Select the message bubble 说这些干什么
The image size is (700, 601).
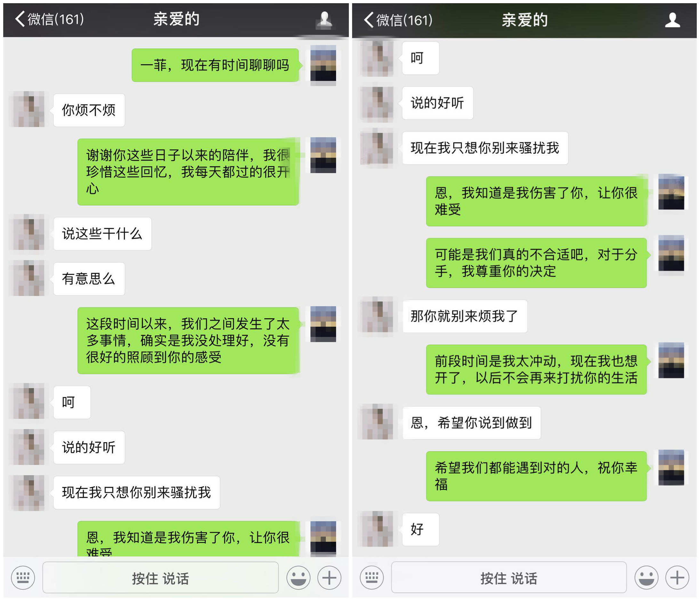(102, 234)
